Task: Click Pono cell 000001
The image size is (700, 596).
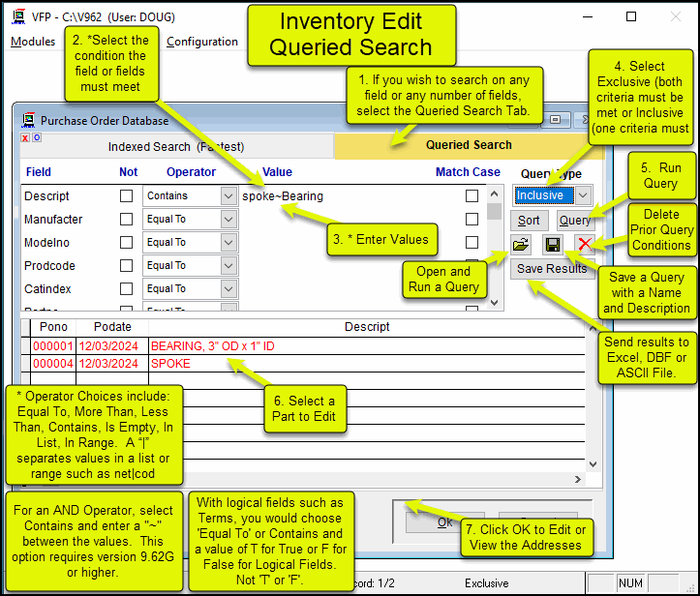Action: click(53, 345)
